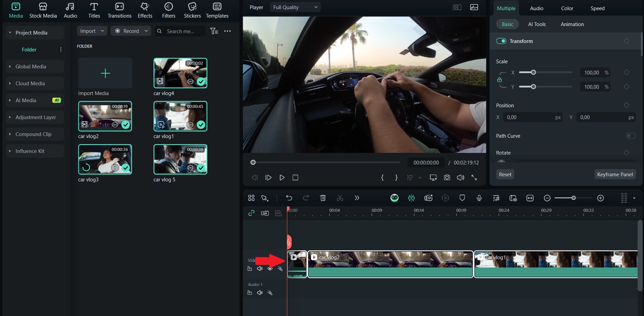
Task: Select the car vlog 5 media thumbnail
Action: coord(180,159)
